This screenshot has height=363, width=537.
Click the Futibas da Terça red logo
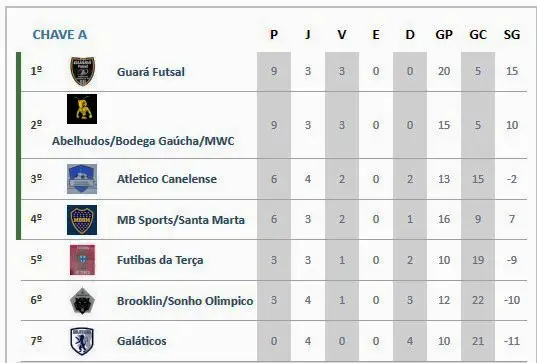click(82, 260)
